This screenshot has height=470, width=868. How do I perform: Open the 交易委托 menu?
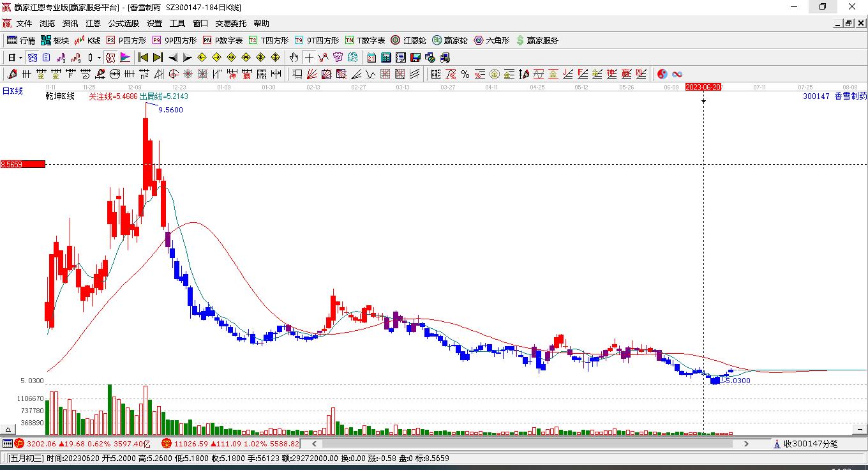[230, 24]
